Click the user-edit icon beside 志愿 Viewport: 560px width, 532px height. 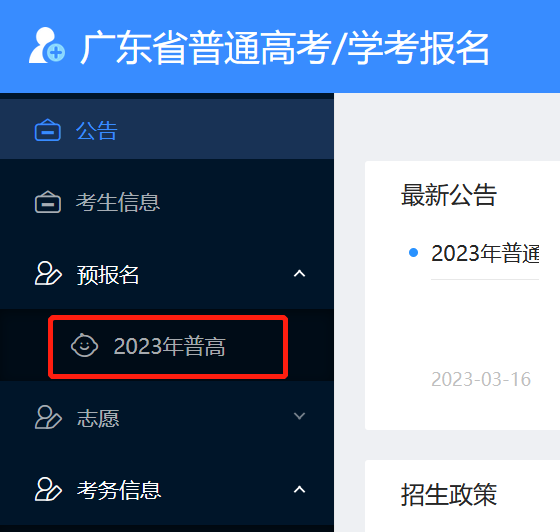(48, 417)
